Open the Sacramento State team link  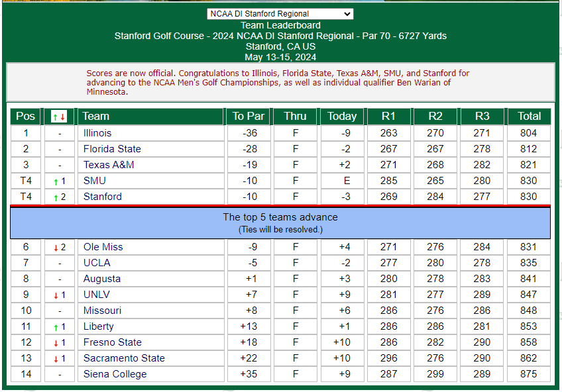tap(124, 358)
